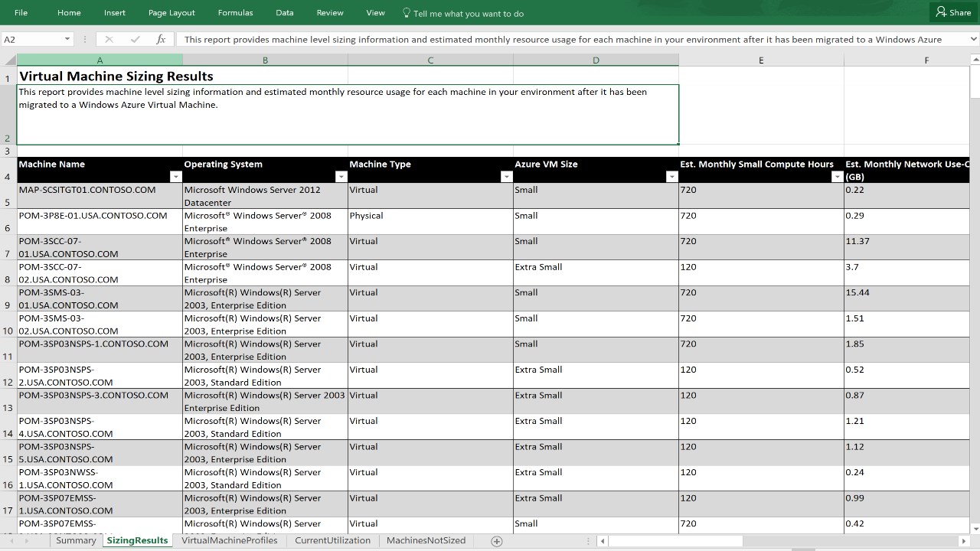The image size is (980, 551).
Task: Click the Physical machine type cell
Action: click(430, 222)
